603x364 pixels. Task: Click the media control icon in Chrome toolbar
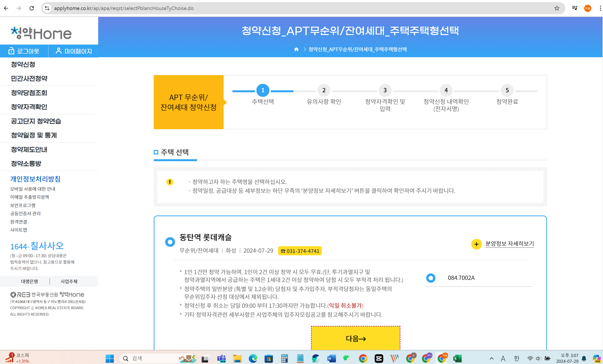pyautogui.click(x=574, y=8)
